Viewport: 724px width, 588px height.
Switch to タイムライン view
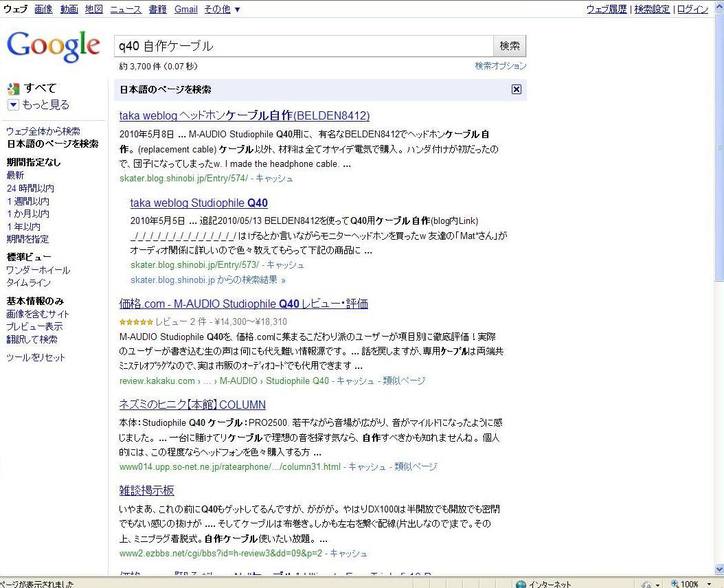coord(29,282)
